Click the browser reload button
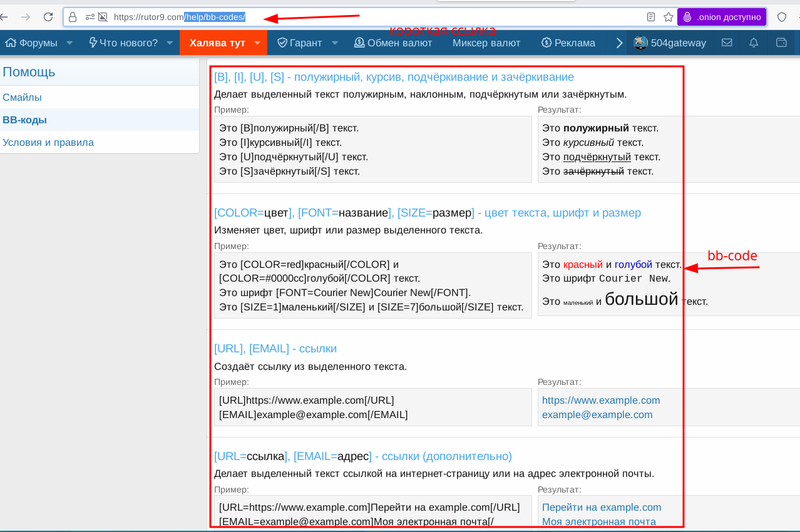This screenshot has width=800, height=532. click(48, 17)
